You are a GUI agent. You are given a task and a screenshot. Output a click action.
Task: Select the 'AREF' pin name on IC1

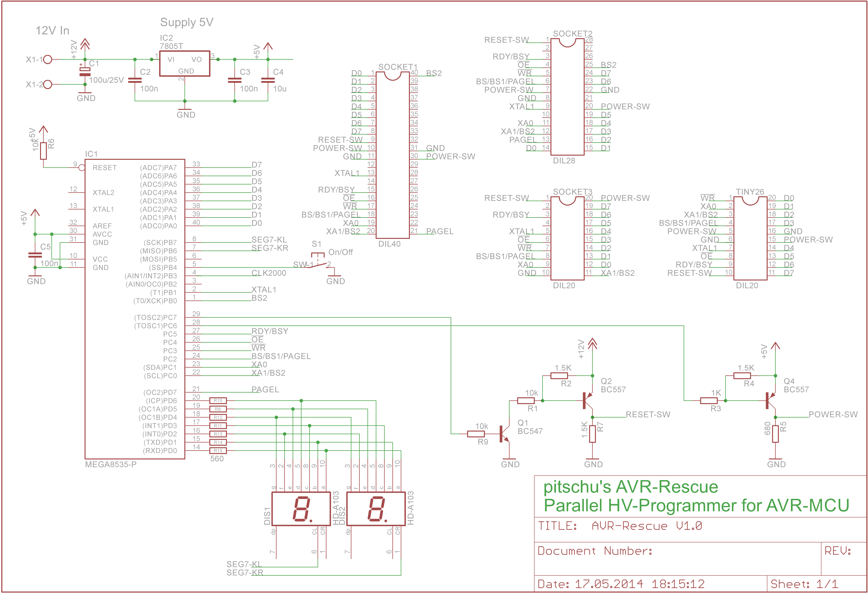point(102,226)
